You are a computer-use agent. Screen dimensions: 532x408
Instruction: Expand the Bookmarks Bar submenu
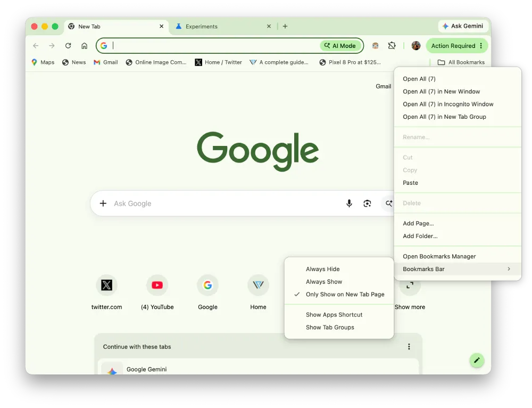458,269
